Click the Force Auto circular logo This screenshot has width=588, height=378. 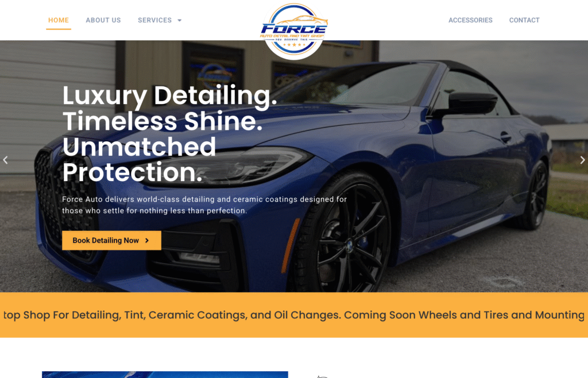pyautogui.click(x=294, y=31)
